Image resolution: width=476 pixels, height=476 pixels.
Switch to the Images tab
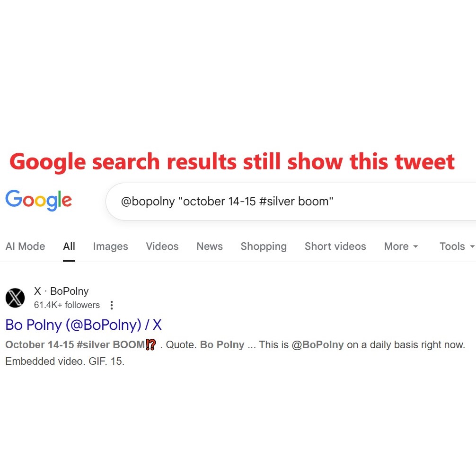click(110, 246)
